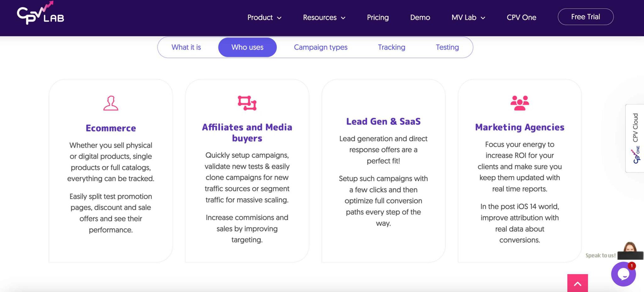The height and width of the screenshot is (292, 644).
Task: Click the Free Trial button
Action: (585, 17)
